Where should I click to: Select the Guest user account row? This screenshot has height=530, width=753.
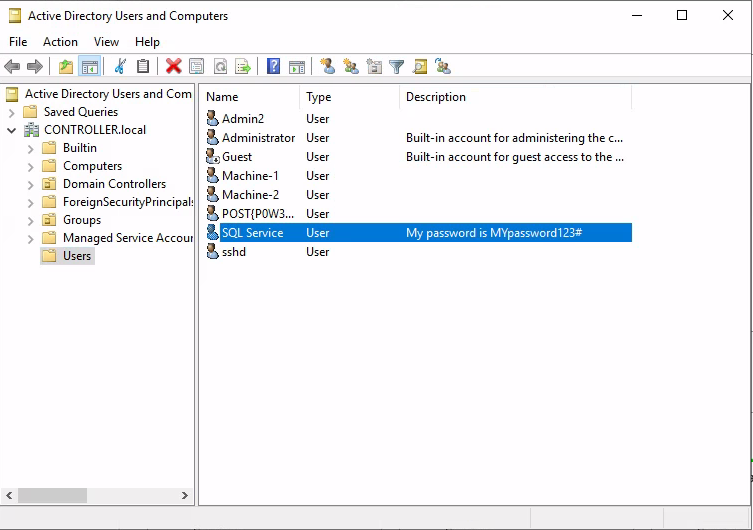pyautogui.click(x=237, y=157)
